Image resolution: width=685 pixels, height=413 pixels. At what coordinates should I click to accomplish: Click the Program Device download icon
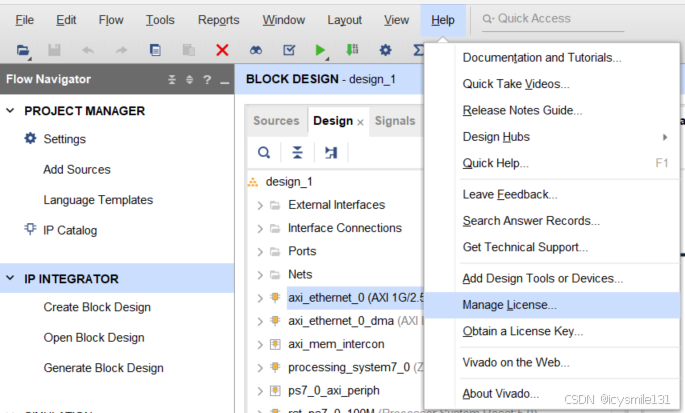pyautogui.click(x=352, y=50)
